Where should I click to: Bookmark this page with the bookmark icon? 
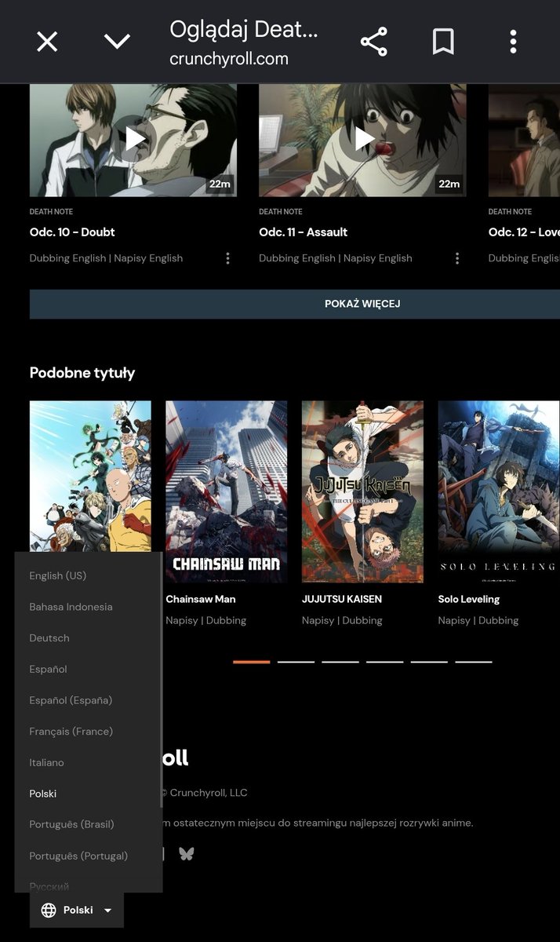(x=443, y=42)
